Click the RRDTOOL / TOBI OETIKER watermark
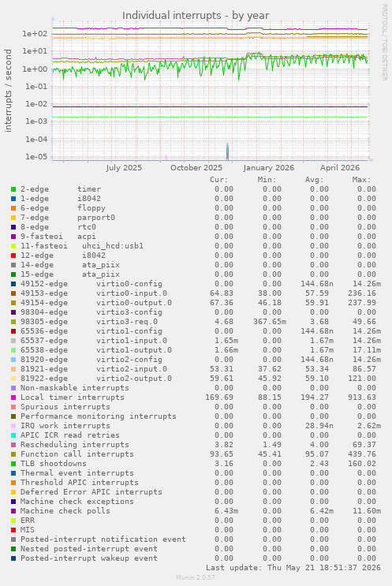 point(384,42)
